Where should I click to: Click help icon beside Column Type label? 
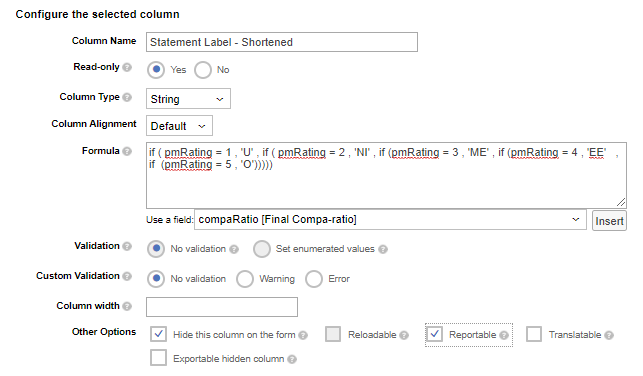(x=127, y=97)
